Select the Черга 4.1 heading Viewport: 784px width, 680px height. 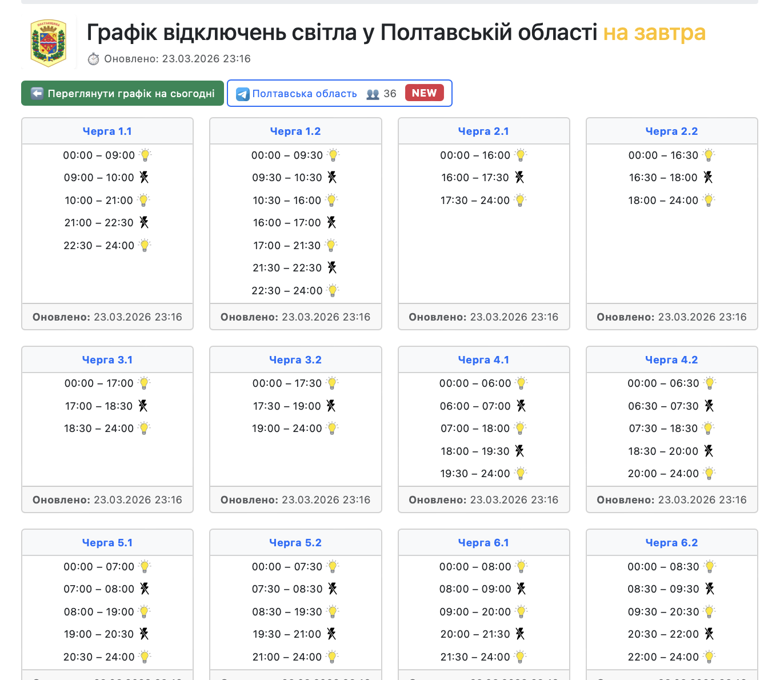point(483,360)
